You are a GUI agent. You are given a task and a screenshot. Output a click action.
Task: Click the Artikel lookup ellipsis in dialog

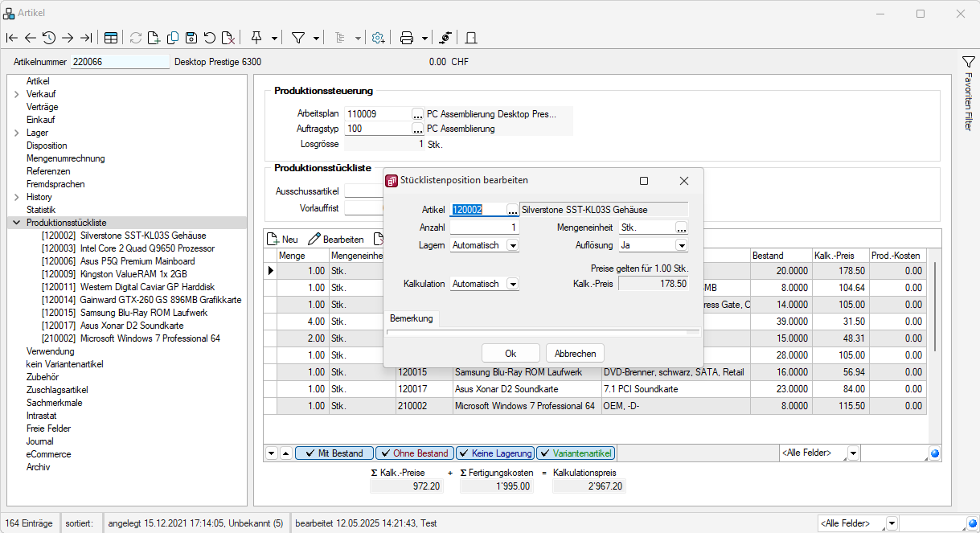click(512, 210)
